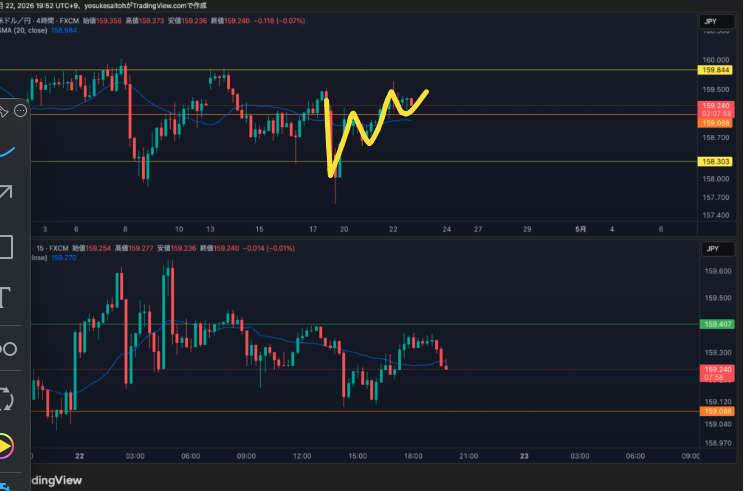The width and height of the screenshot is (744, 491).
Task: Click the yellow play icon in sidebar
Action: coord(6,443)
